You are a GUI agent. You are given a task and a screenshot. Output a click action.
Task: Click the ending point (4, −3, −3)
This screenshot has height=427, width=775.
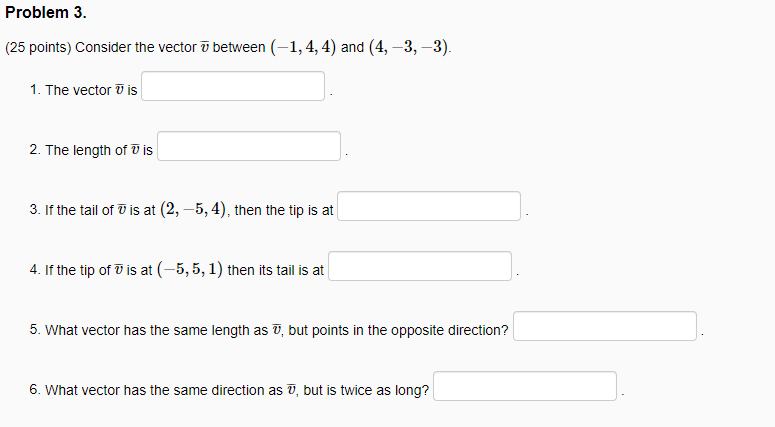(x=409, y=47)
